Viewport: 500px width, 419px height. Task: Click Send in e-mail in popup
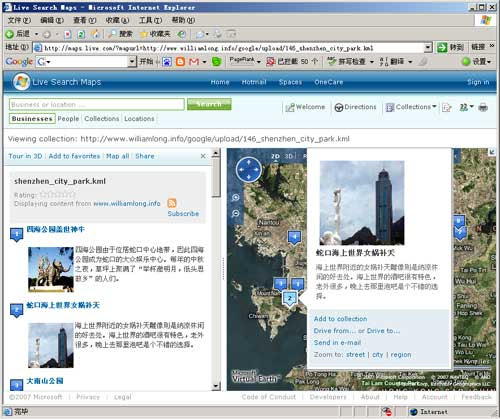[x=337, y=343]
